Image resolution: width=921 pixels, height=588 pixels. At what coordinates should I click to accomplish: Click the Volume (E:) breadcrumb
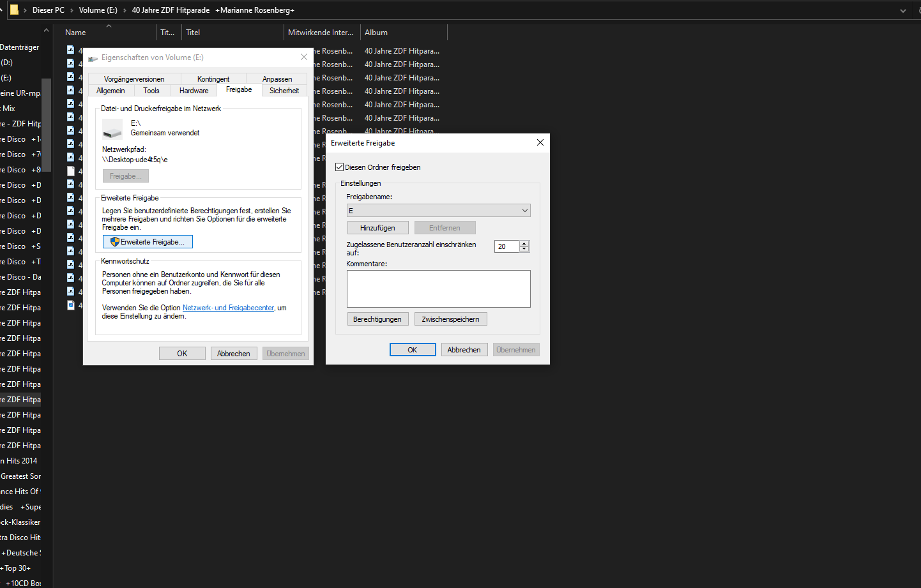coord(98,10)
